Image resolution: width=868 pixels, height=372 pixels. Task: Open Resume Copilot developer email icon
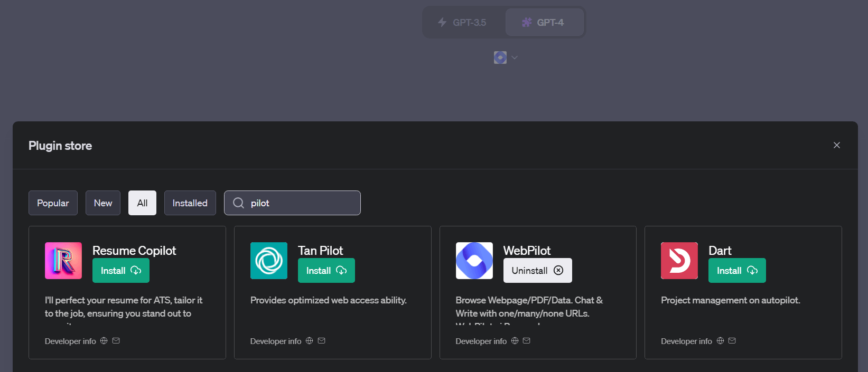pos(116,341)
